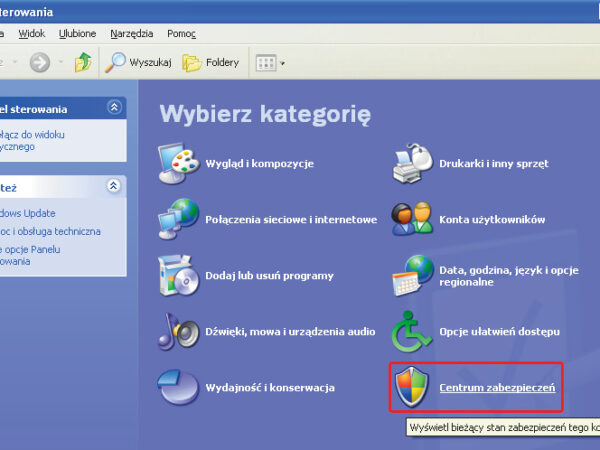Collapse the second sidebar panel with Windows Update
Viewport: 600px width, 450px height.
[115, 186]
